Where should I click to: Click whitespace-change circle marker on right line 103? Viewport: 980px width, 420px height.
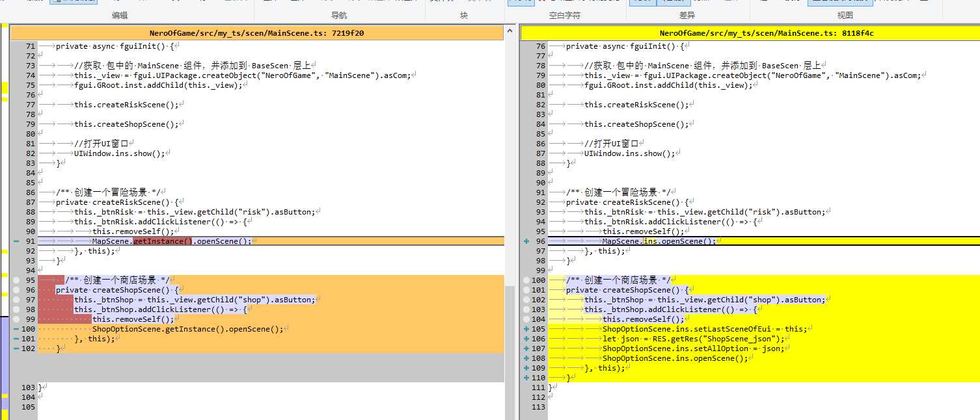tap(526, 309)
